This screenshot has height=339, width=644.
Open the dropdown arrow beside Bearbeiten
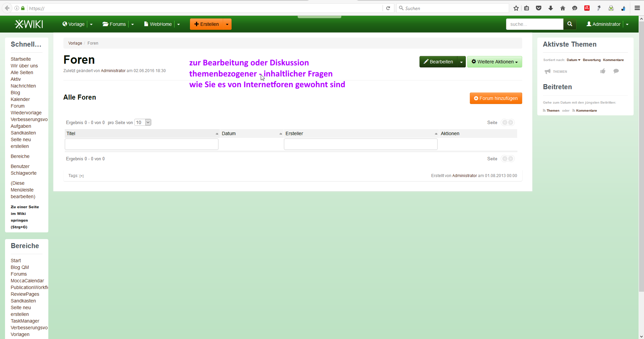pos(461,62)
